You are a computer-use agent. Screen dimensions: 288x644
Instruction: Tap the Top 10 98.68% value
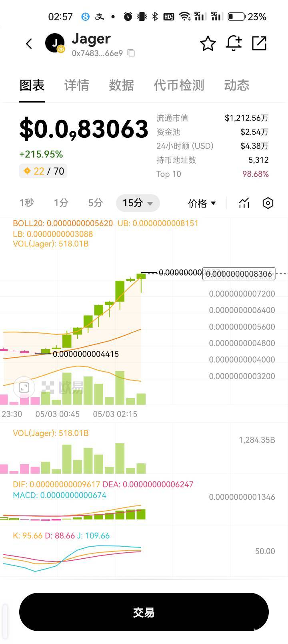coord(256,174)
